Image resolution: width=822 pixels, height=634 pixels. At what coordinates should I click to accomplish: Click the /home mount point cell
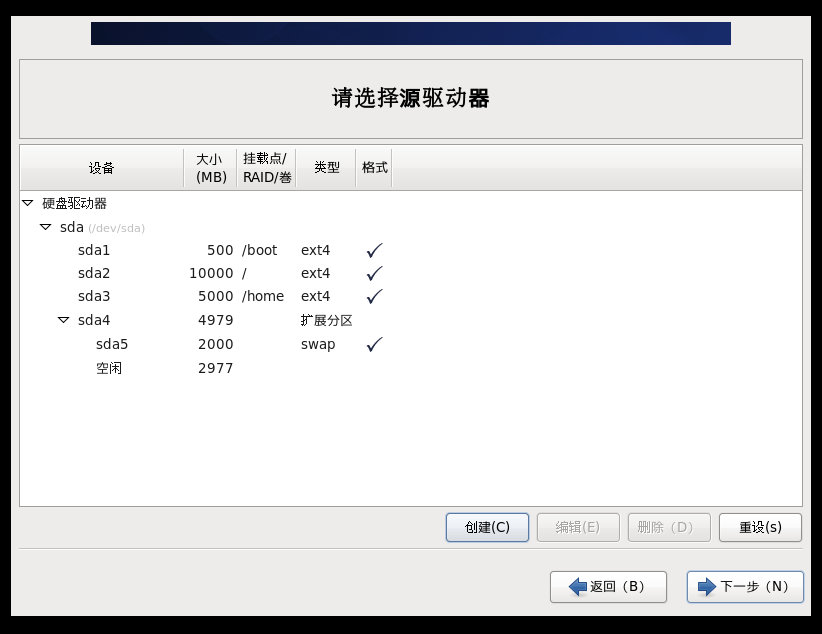[x=263, y=296]
